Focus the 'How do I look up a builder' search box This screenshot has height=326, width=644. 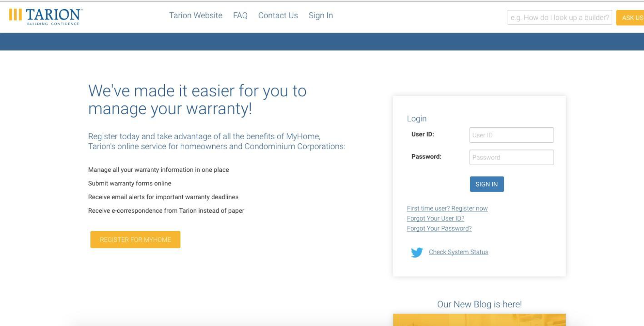pos(559,18)
